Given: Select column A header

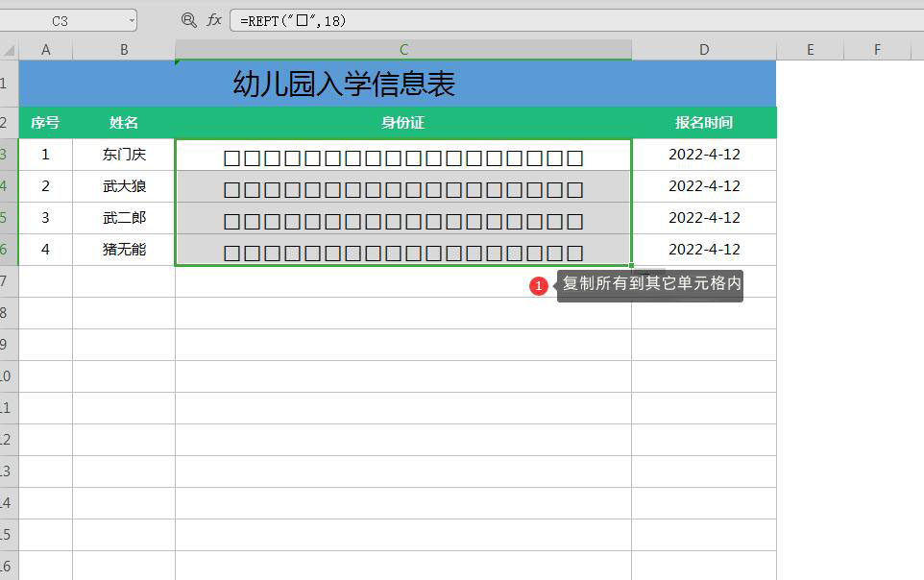Looking at the screenshot, I should coord(46,50).
